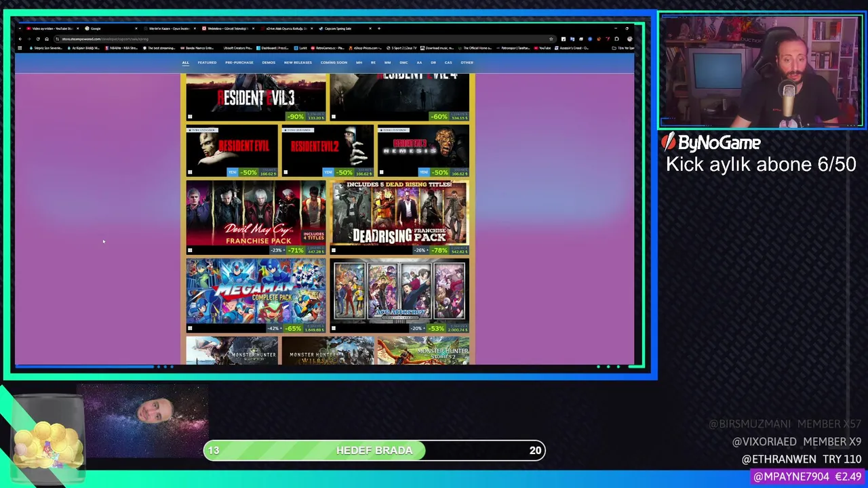Click the 'Kick aylık abone 6/50' text

pyautogui.click(x=761, y=165)
